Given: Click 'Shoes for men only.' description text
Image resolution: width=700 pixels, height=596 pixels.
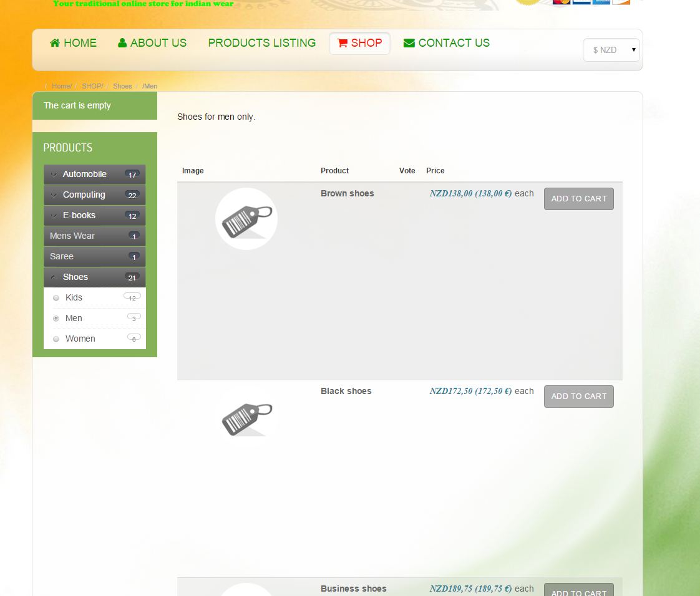Looking at the screenshot, I should [x=216, y=117].
